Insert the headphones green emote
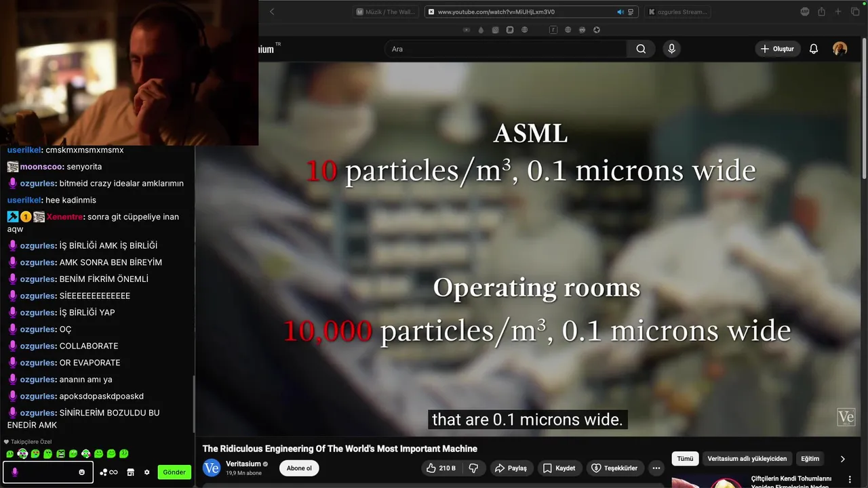Viewport: 868px width, 488px height. click(22, 453)
